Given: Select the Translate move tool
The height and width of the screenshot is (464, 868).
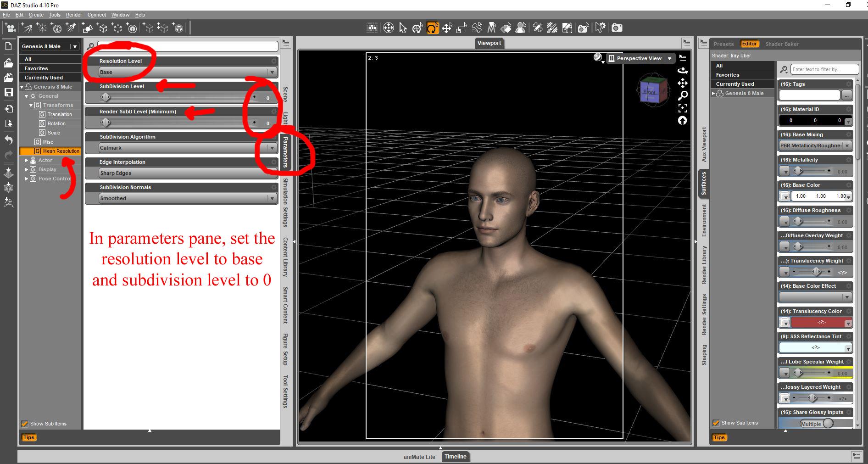Looking at the screenshot, I should pos(447,28).
